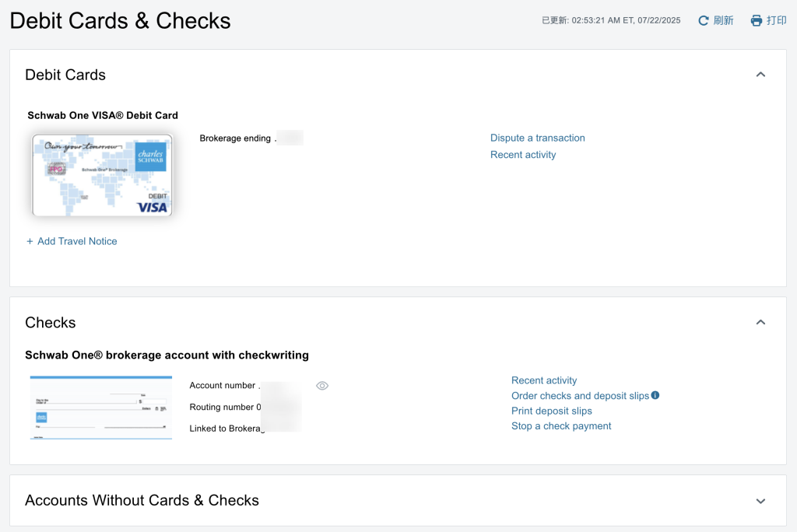This screenshot has height=532, width=797.
Task: Expand Accounts Without Cards & Checks section
Action: point(760,501)
